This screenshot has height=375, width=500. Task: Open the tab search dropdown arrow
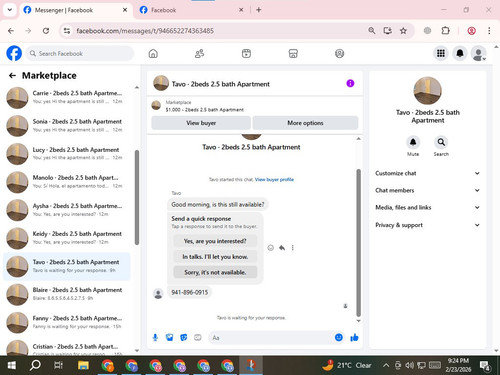10,10
